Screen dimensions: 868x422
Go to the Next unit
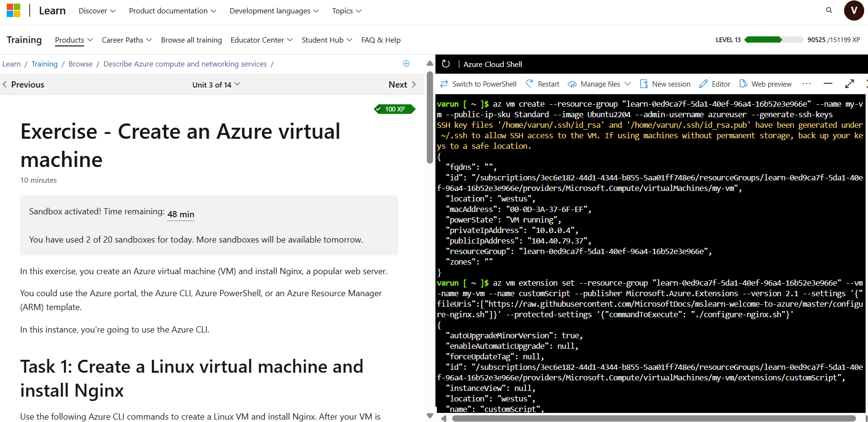click(402, 85)
